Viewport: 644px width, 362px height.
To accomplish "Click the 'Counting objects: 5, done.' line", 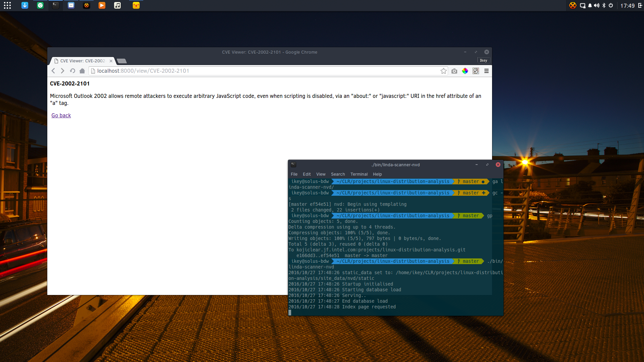I will 323,221.
